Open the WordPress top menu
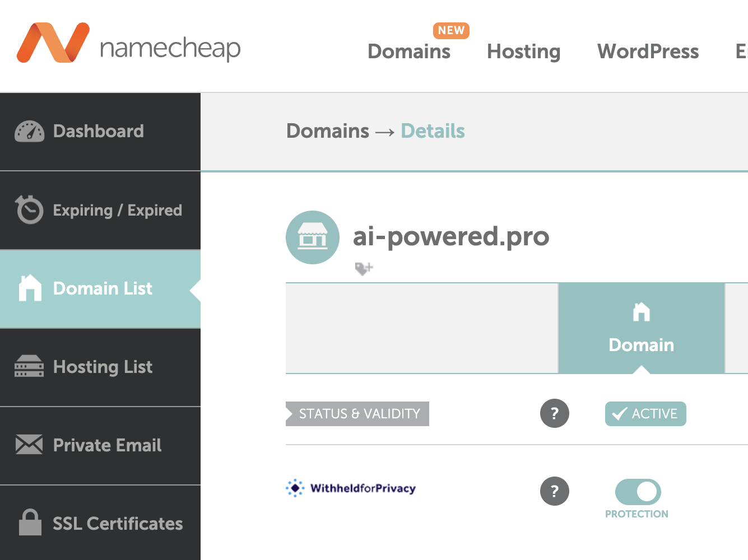 [648, 52]
